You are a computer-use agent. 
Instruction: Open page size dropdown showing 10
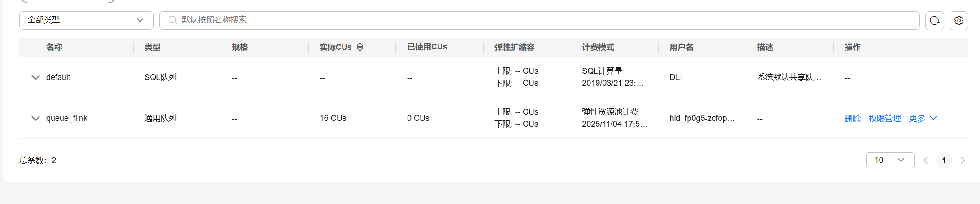click(x=889, y=160)
